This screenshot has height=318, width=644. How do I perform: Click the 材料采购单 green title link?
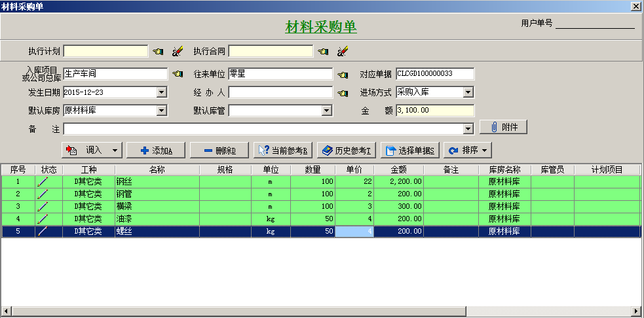[x=321, y=27]
